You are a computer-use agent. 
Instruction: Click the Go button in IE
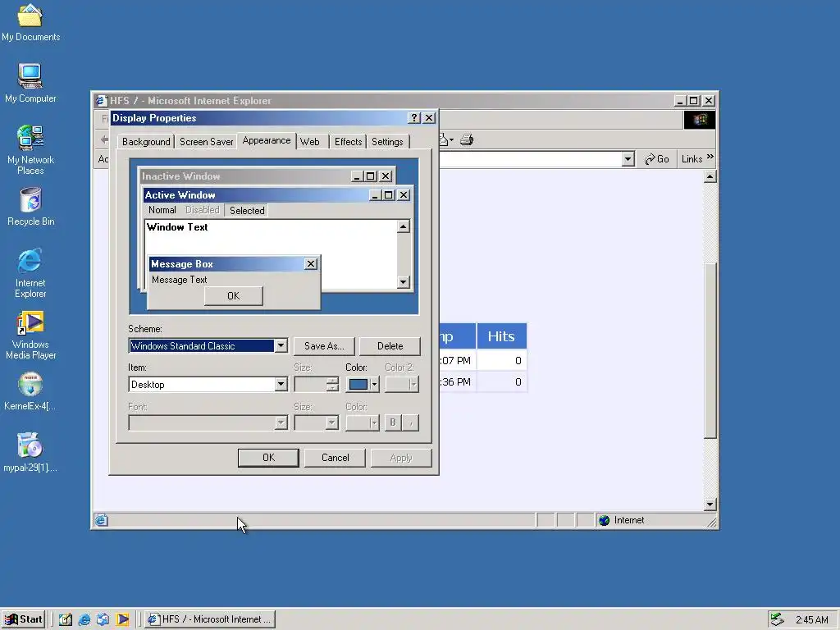coord(657,159)
